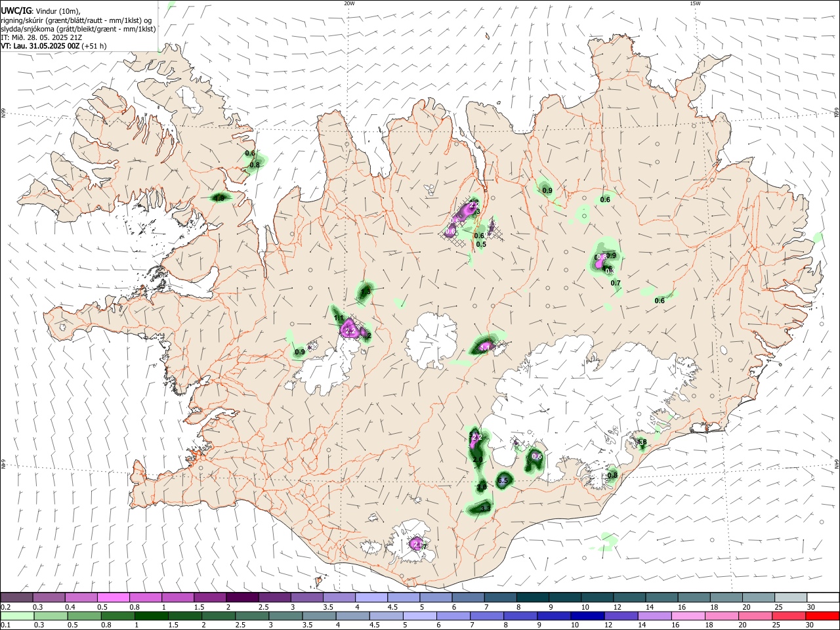Viewport: 840px width, 630px height.
Task: Click the snow legend swatch between 1.5 and 2
Action: click(x=210, y=597)
